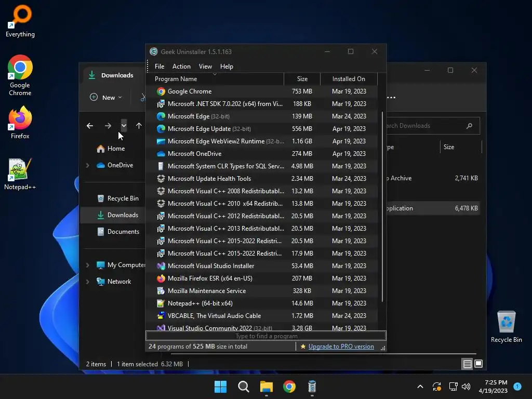
Task: Select Microsoft Visual Studio Installer icon
Action: pos(161,266)
